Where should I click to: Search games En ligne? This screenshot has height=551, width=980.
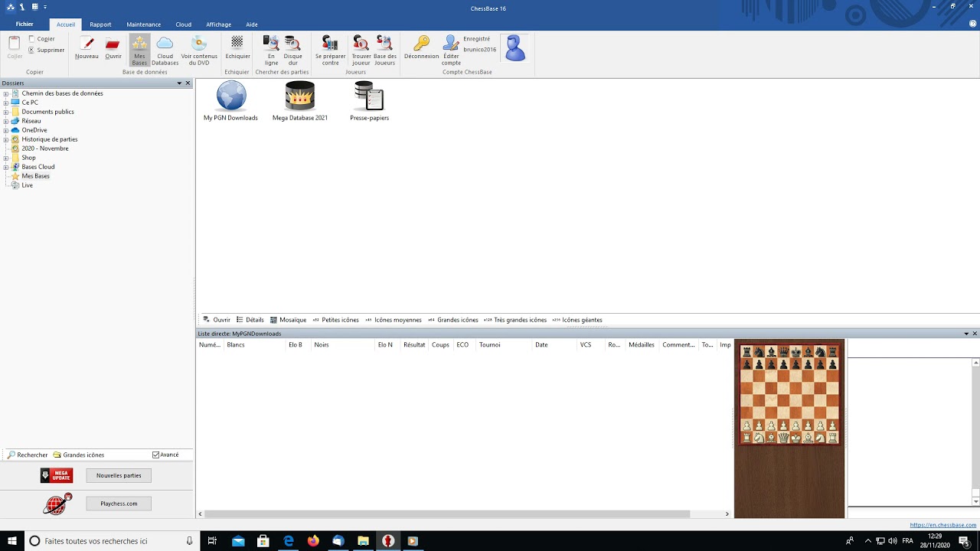(271, 51)
